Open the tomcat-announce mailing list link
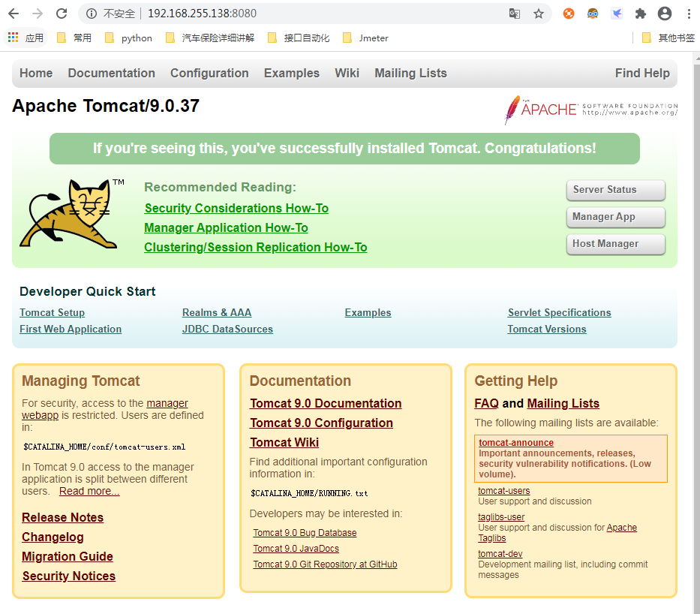700x614 pixels. 516,443
